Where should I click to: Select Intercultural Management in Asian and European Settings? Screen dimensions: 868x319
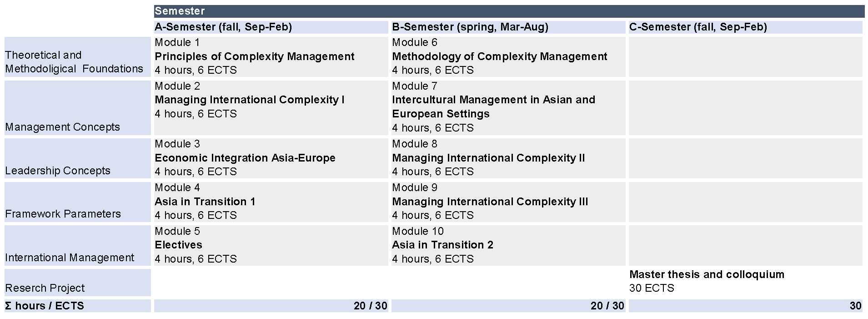tap(508, 108)
